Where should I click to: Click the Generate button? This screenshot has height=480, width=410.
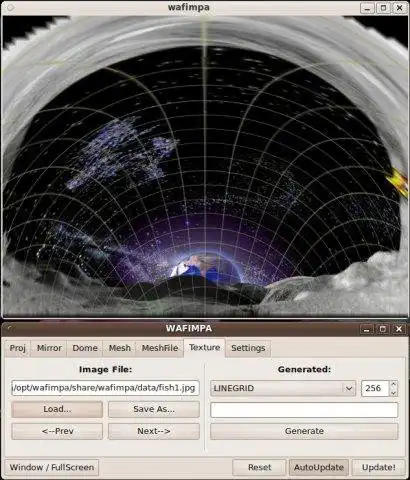[304, 431]
